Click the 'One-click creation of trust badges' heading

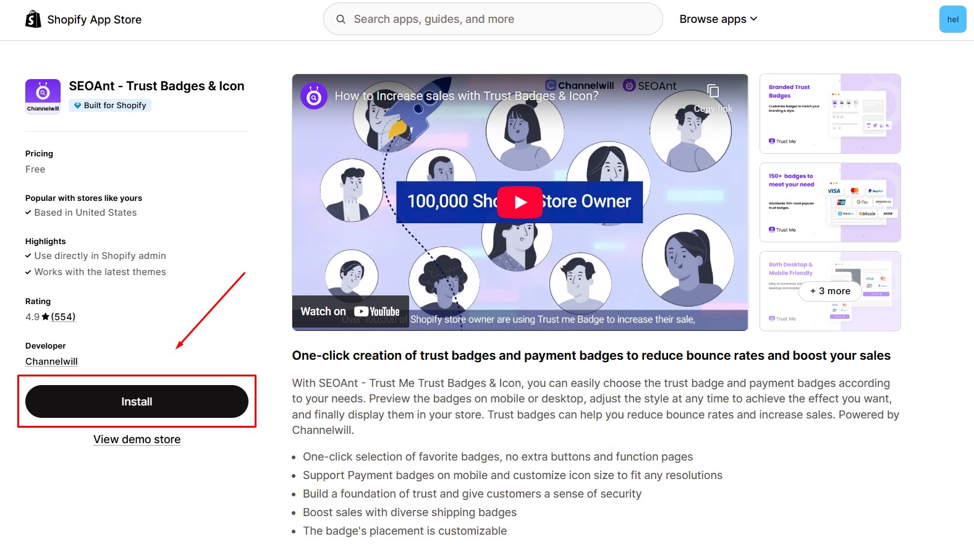click(x=591, y=355)
